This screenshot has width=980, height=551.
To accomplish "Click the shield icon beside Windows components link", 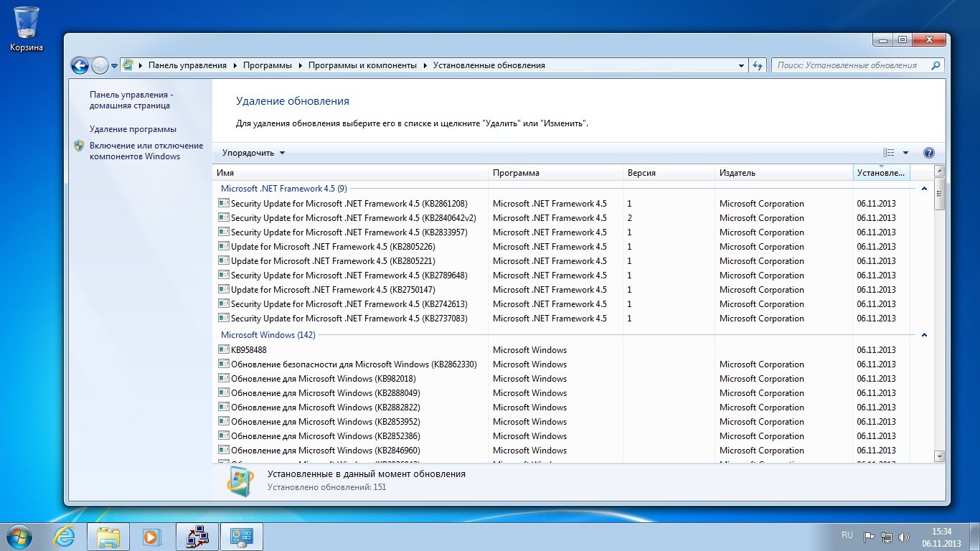I will pyautogui.click(x=79, y=146).
